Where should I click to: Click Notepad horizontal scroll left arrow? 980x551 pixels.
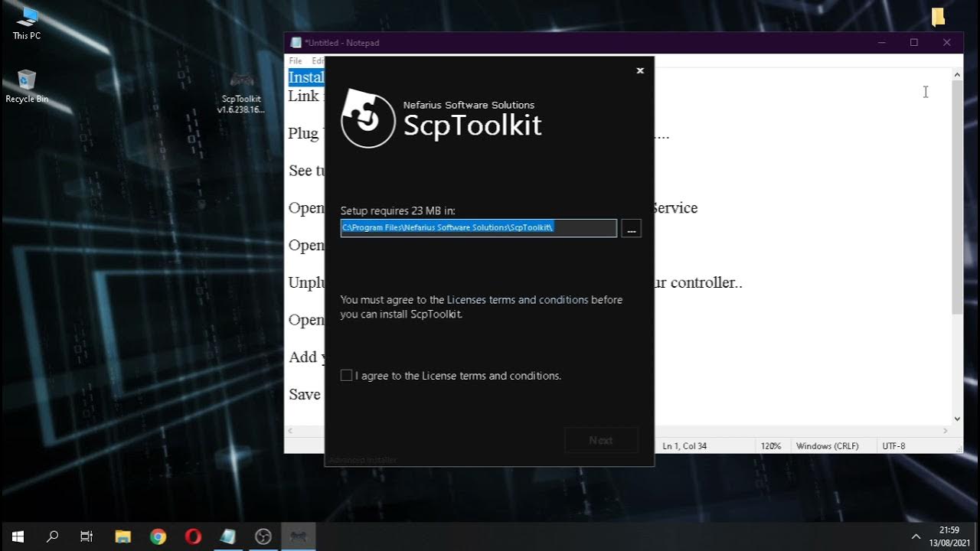click(x=290, y=431)
